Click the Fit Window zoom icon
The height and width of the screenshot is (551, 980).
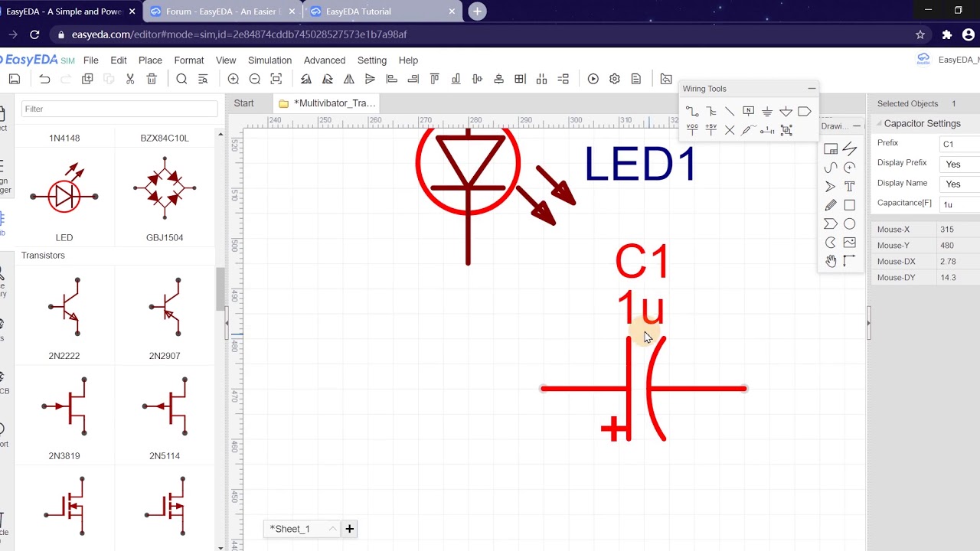[x=276, y=79]
